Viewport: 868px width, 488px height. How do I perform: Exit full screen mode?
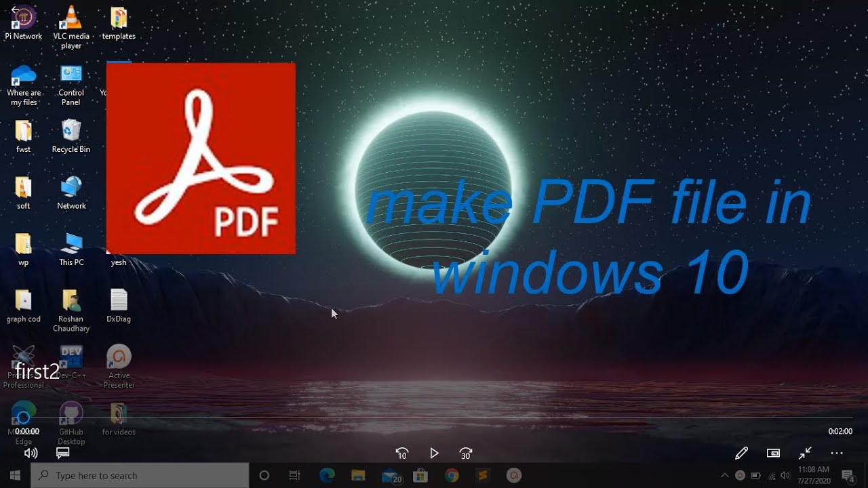[x=805, y=453]
